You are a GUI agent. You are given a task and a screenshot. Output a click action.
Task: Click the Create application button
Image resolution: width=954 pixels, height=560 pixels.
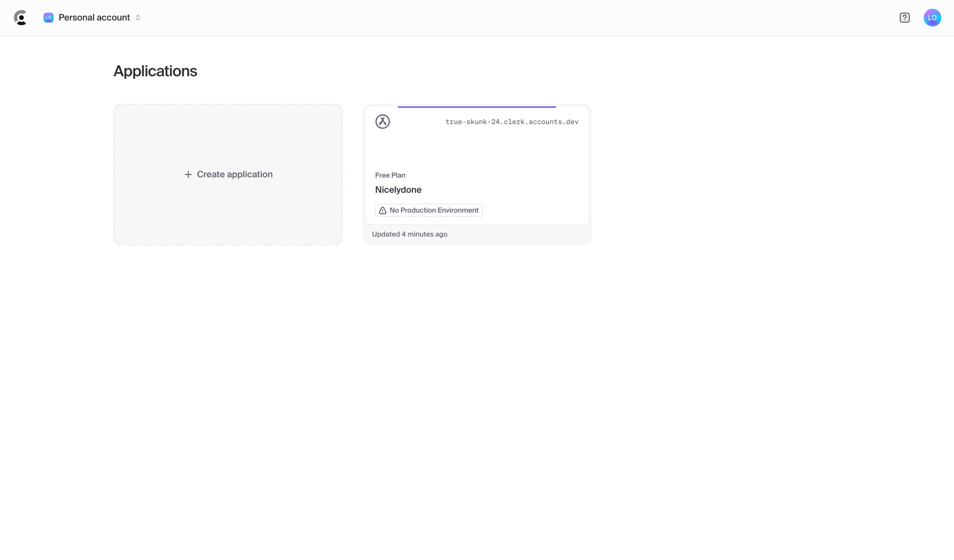pos(228,174)
